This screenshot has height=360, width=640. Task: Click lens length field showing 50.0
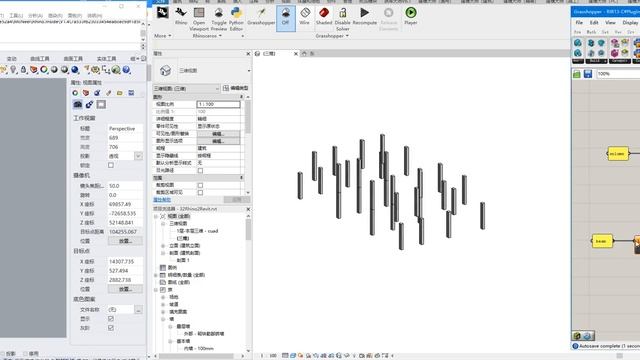125,186
